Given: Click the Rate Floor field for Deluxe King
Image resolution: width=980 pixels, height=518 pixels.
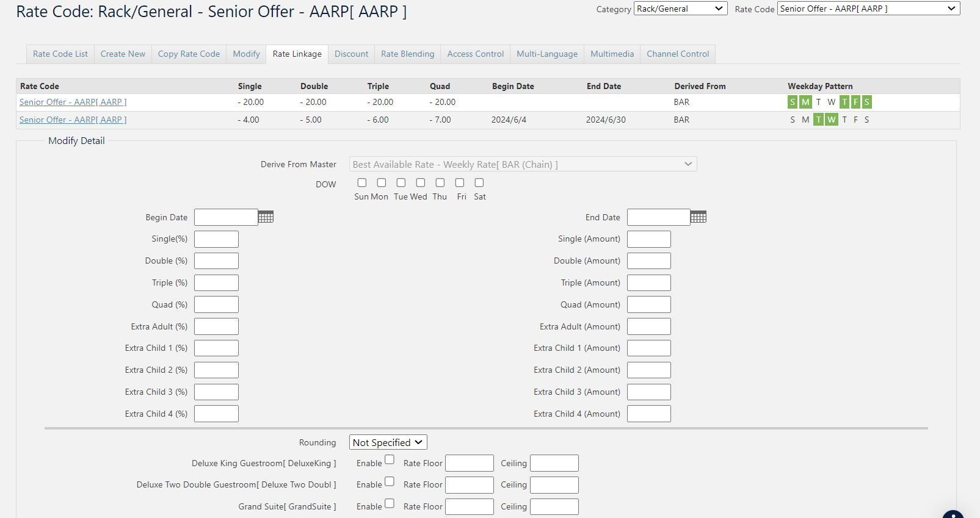Looking at the screenshot, I should (469, 463).
